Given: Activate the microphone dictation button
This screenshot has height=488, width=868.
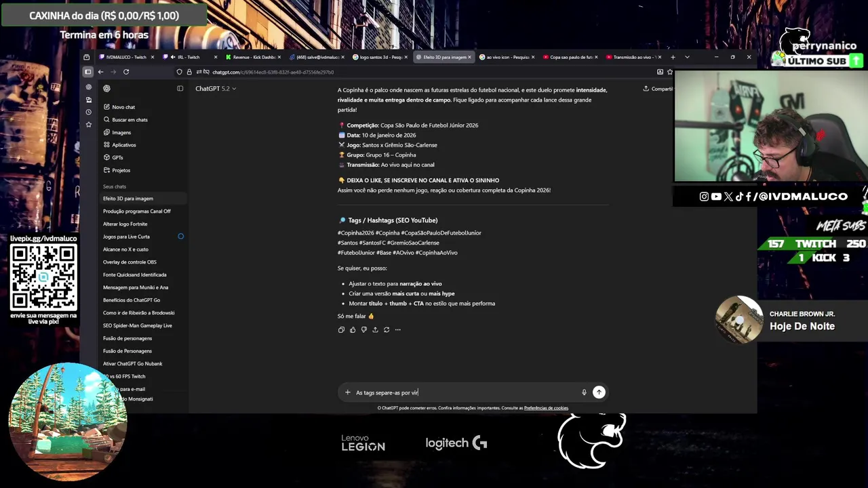Looking at the screenshot, I should (584, 392).
